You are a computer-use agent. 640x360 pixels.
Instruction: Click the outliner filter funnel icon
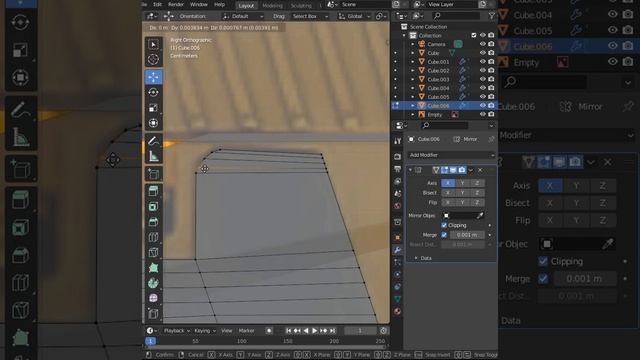point(492,16)
